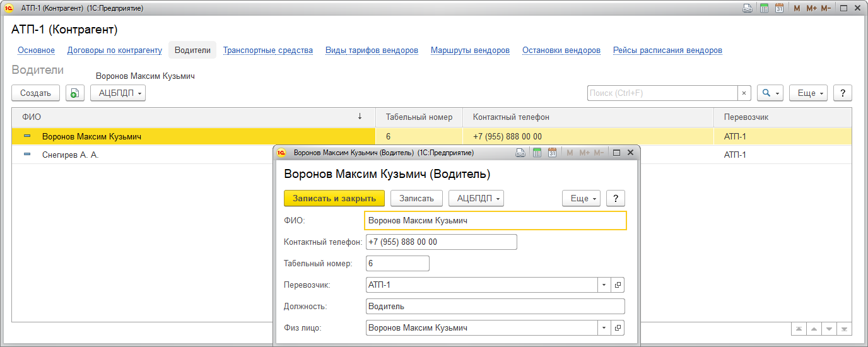Jump to the last row of the list

844,329
